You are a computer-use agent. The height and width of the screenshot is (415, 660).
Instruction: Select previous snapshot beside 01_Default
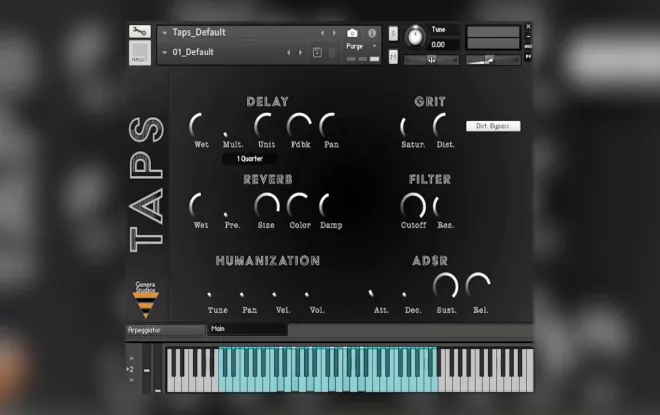(288, 53)
